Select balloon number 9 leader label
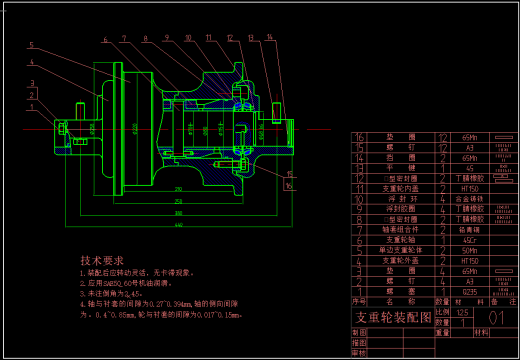Image resolution: width=520 pixels, height=360 pixels. coord(167,38)
